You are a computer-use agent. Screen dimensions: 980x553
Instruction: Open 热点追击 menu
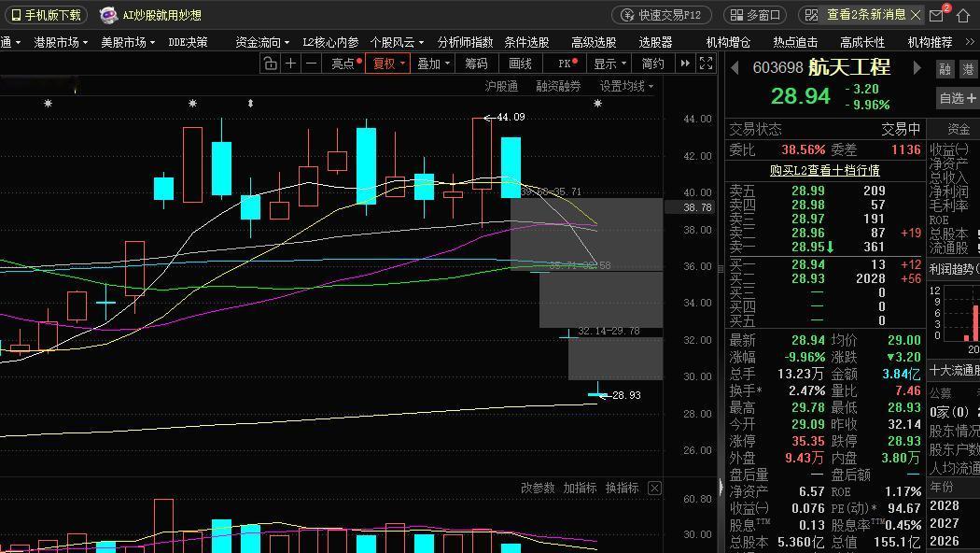795,42
